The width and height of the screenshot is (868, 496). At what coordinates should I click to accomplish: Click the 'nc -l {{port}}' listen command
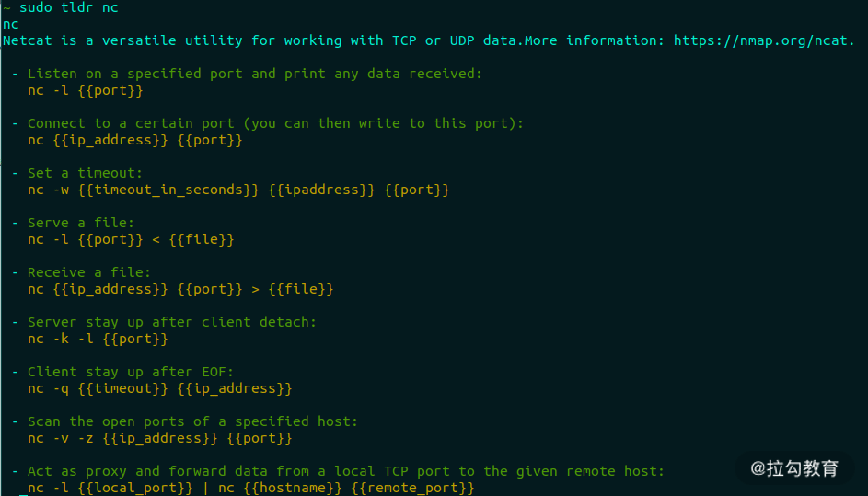pos(86,90)
